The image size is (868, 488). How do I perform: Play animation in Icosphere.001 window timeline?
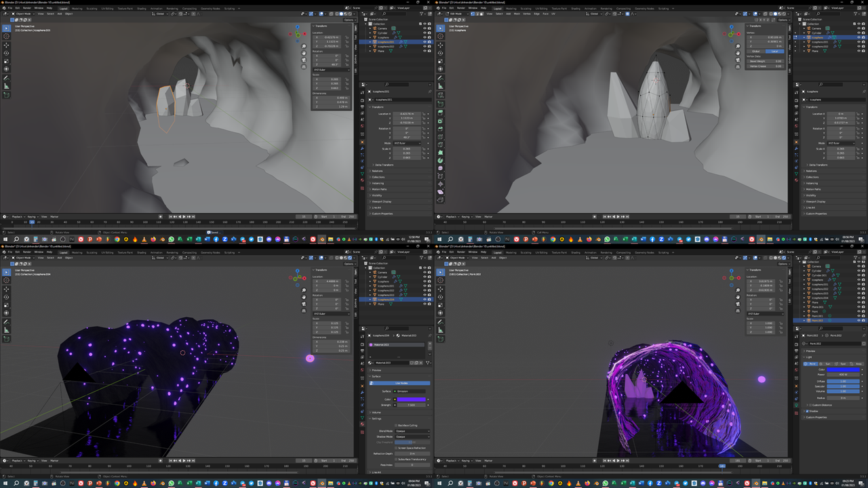[x=184, y=216]
